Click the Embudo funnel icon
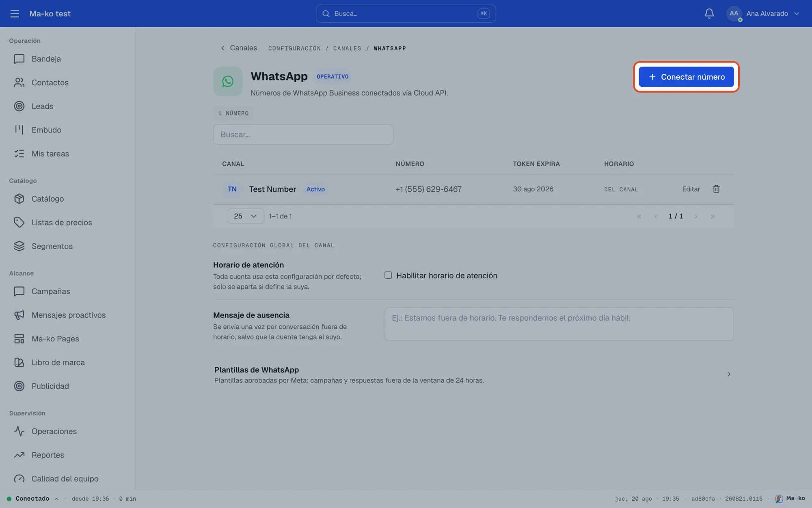 pyautogui.click(x=19, y=130)
